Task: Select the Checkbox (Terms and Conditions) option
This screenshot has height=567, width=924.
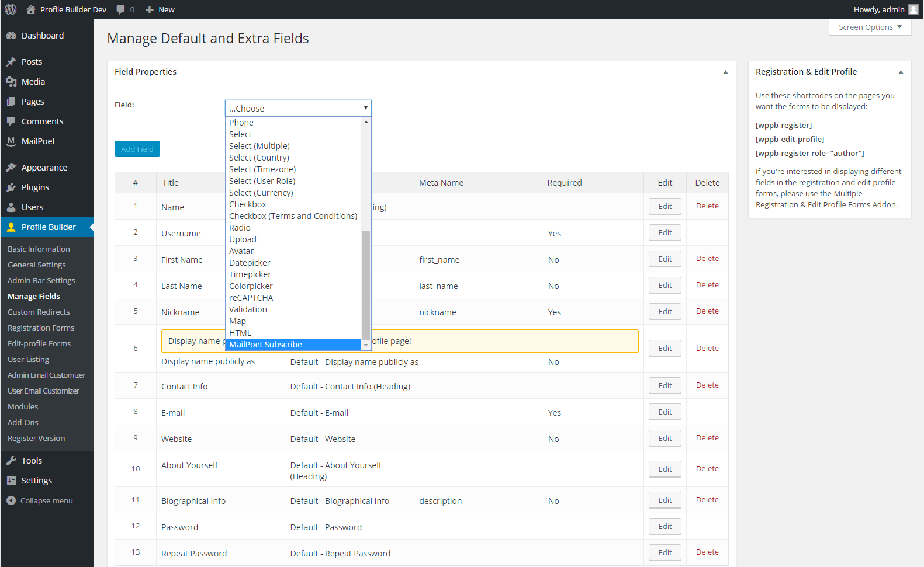Action: pos(293,216)
